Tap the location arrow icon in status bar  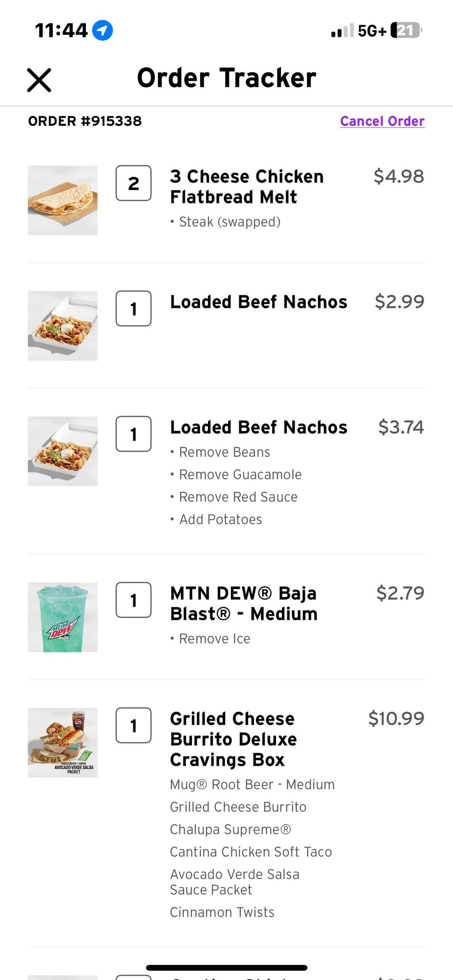pos(102,30)
